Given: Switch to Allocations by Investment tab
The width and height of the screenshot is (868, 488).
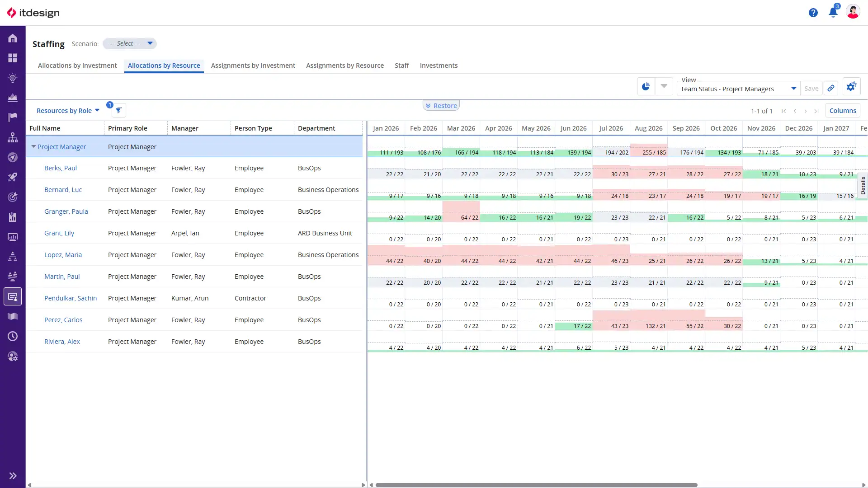Looking at the screenshot, I should coord(77,66).
